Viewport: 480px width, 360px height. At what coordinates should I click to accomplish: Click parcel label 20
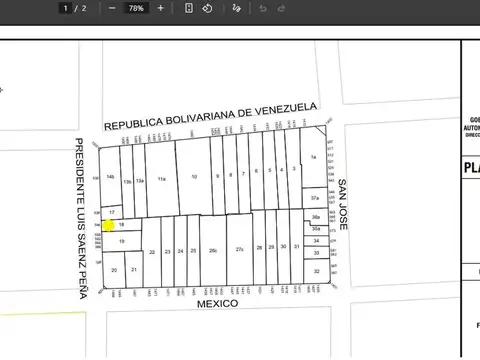(x=114, y=270)
